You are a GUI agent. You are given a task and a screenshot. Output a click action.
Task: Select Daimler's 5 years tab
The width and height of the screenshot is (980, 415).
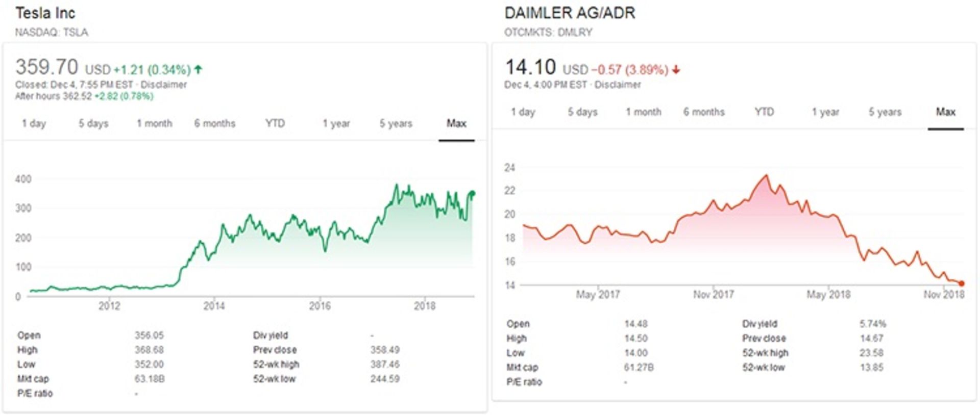coord(885,112)
